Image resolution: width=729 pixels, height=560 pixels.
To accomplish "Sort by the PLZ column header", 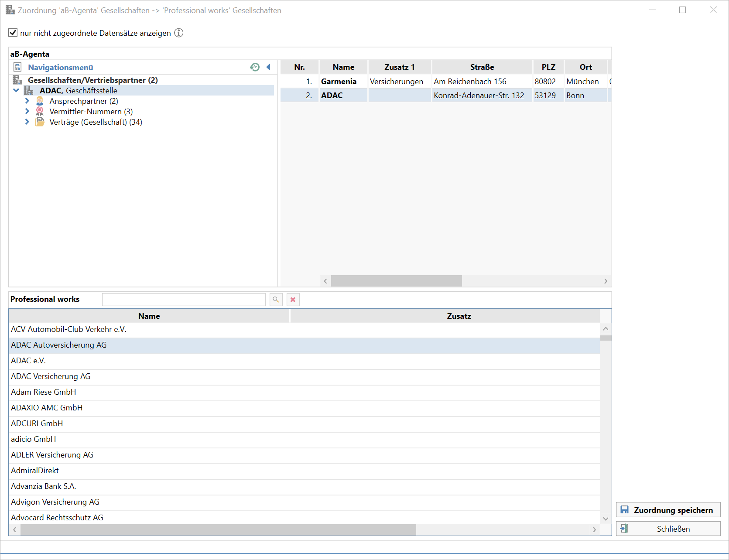I will [548, 67].
